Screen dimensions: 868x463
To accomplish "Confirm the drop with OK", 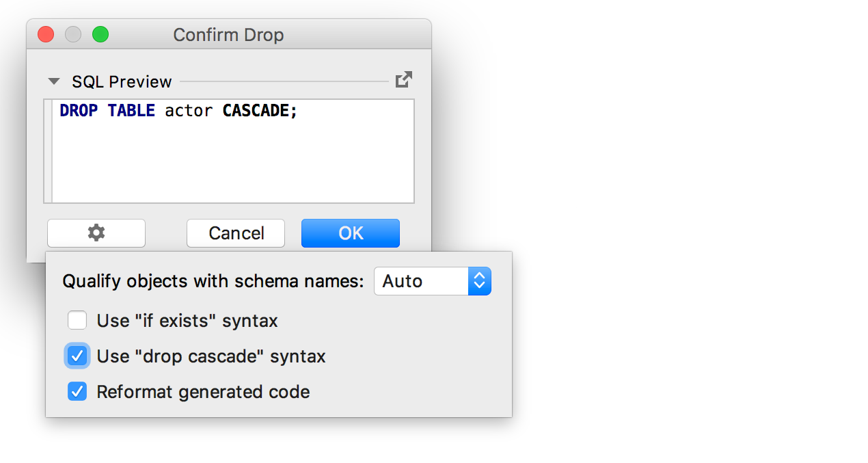I will [351, 233].
